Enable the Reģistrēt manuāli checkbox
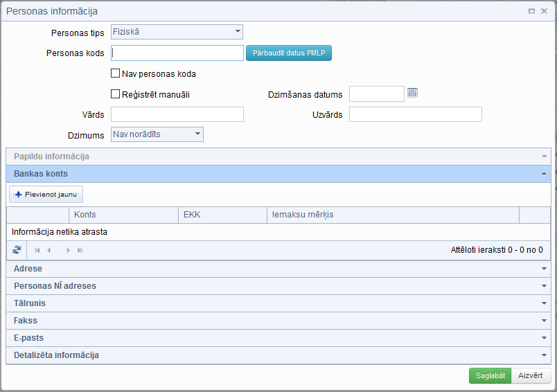 click(x=116, y=95)
